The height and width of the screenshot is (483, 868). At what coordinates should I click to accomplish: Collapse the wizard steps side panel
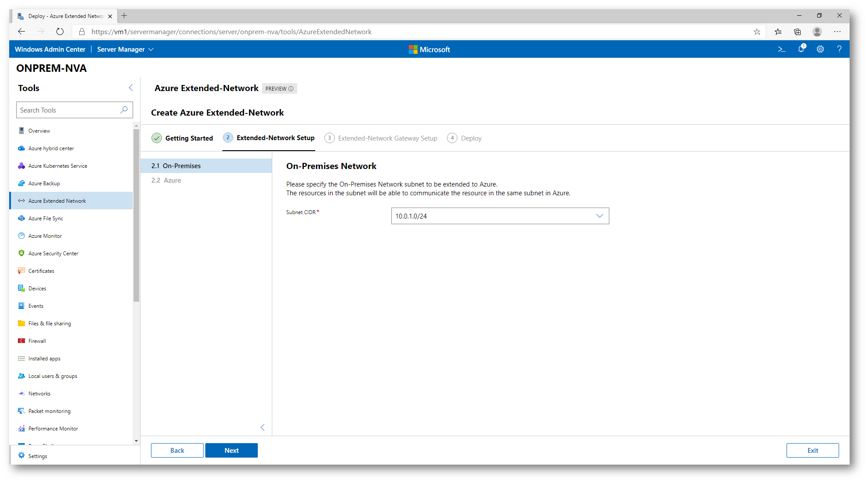[x=263, y=427]
